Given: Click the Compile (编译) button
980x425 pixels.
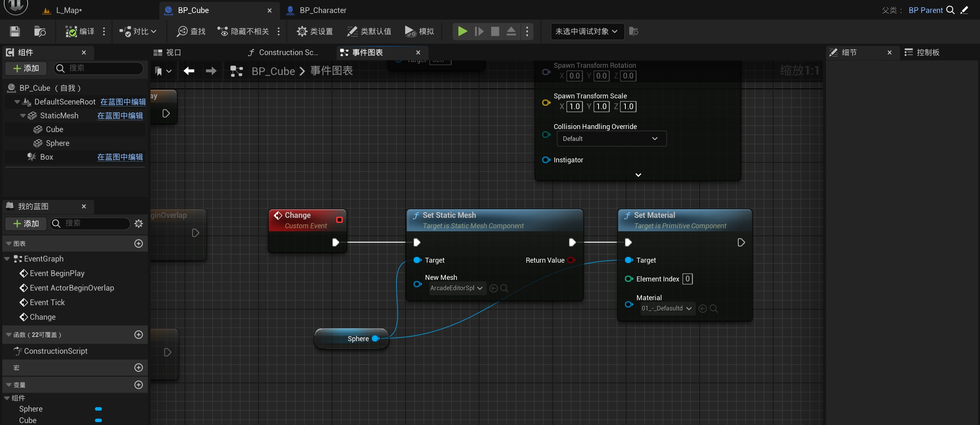Looking at the screenshot, I should click(80, 31).
